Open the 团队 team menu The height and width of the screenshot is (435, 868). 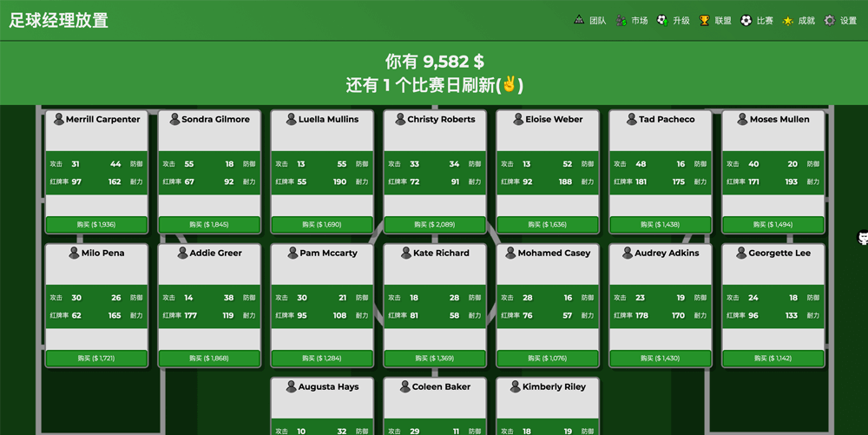click(590, 21)
